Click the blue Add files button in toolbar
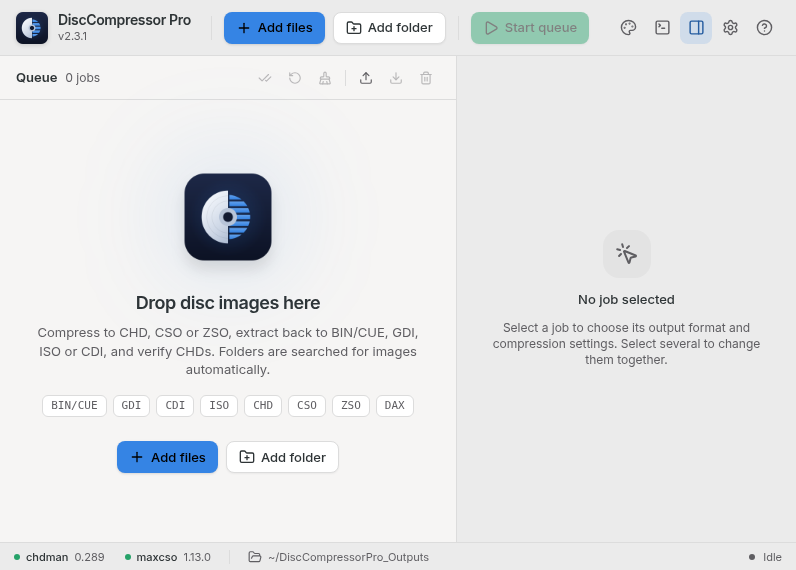 274,28
